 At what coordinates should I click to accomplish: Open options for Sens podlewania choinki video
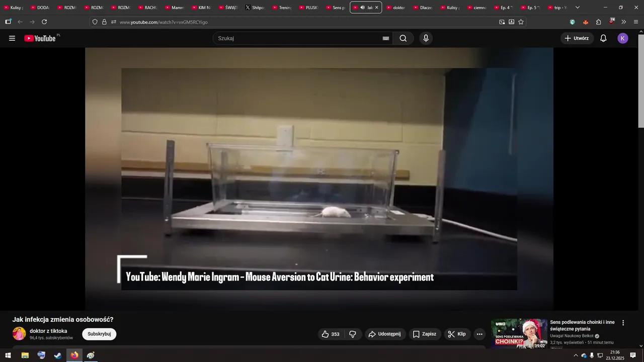(623, 323)
